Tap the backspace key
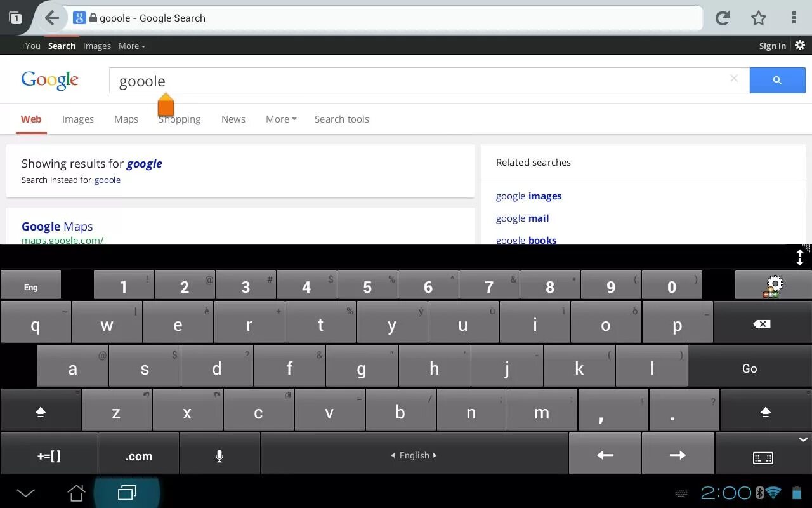 [x=762, y=324]
